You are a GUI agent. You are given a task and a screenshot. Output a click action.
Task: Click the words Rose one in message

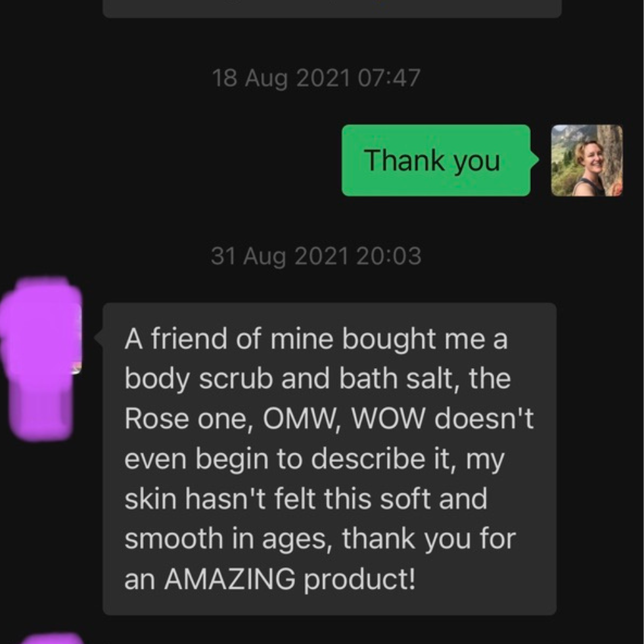tap(188, 419)
